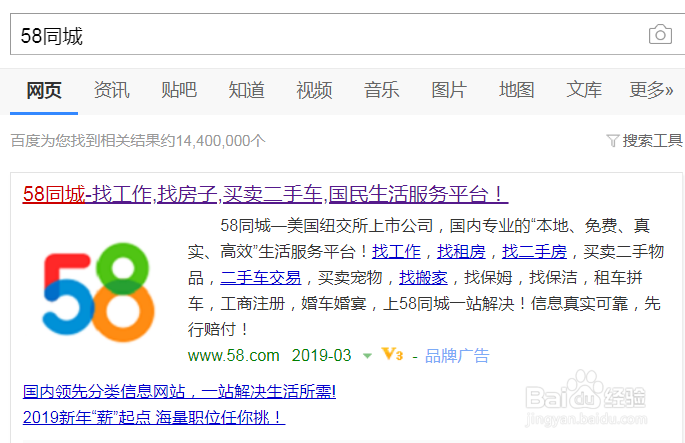Open the 二手车交易 link
Viewport: 685px width, 443px height.
tap(261, 277)
